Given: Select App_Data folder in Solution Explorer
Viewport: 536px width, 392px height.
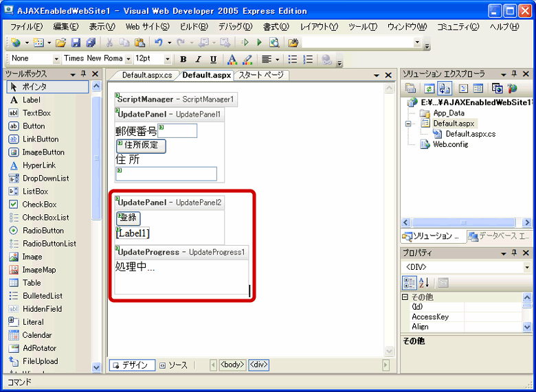Looking at the screenshot, I should (449, 113).
